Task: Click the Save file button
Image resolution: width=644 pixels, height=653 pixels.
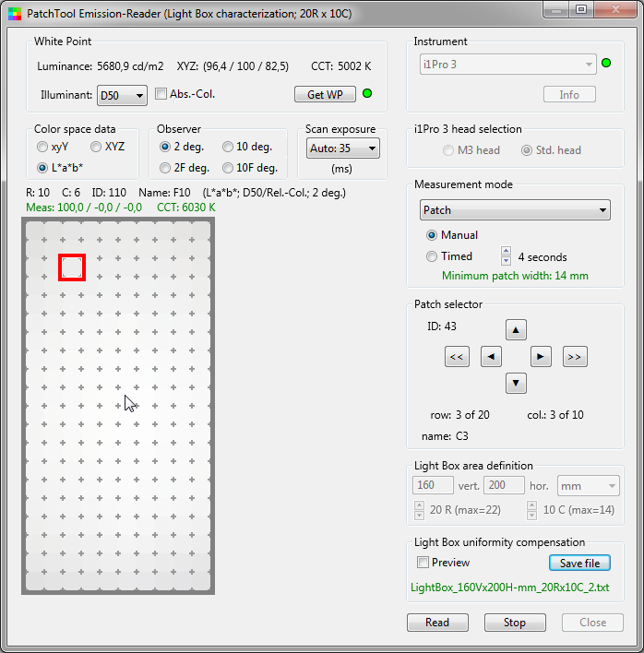Action: 579,563
